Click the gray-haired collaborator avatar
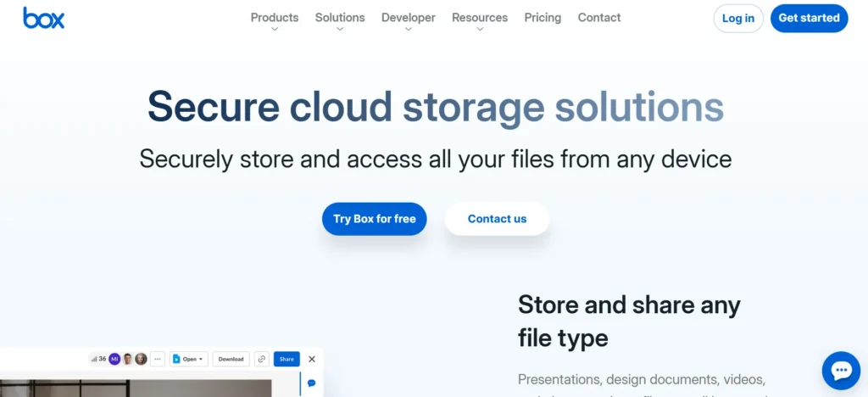The image size is (868, 397). (x=142, y=359)
